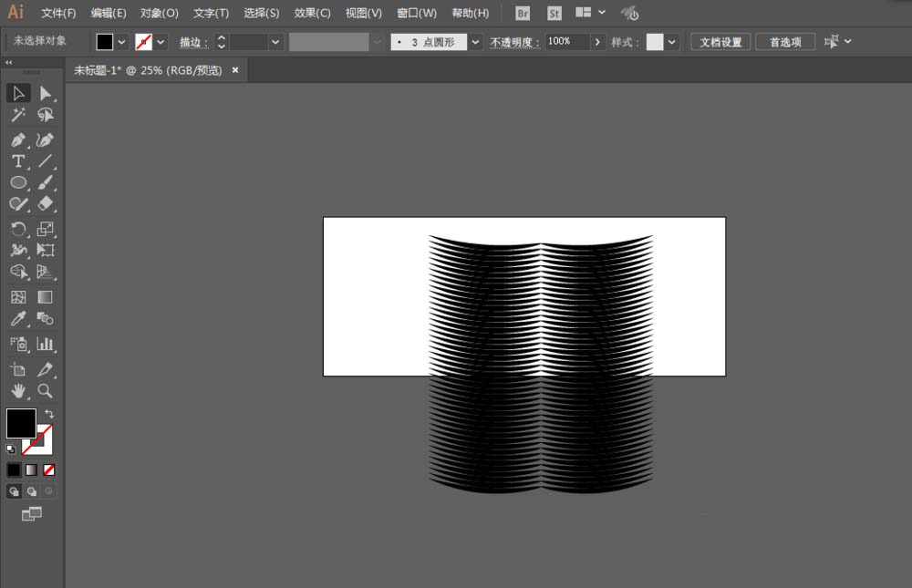Select the Magic Wand tool
The image size is (912, 588).
17,115
